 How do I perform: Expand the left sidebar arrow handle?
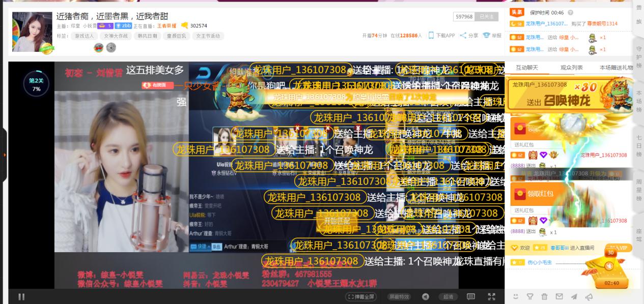point(4,155)
